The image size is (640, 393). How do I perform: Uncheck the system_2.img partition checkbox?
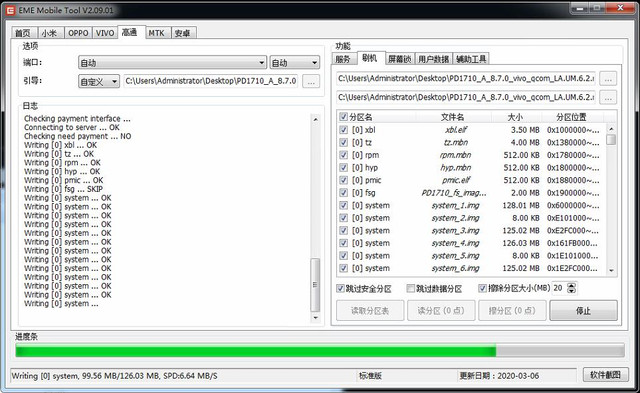tap(344, 218)
